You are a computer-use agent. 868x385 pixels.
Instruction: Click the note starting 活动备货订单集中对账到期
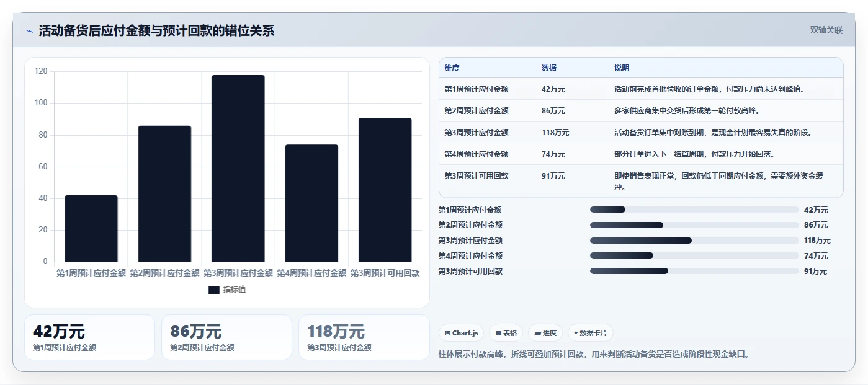pos(714,133)
